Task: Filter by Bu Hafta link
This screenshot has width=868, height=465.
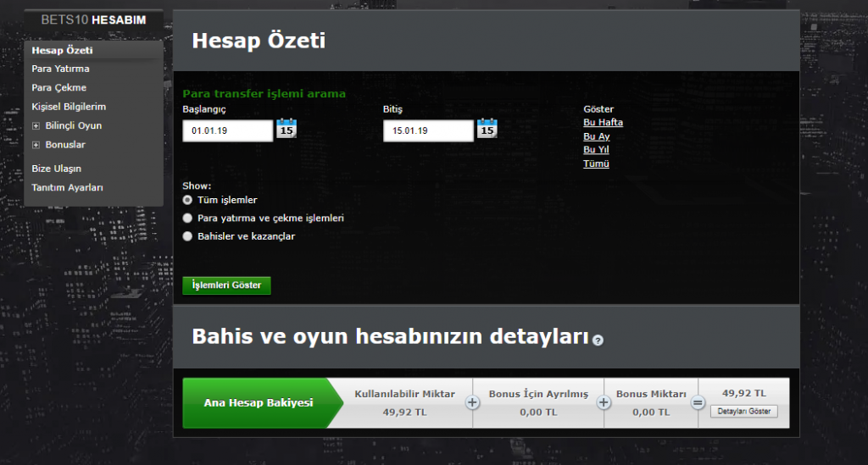Action: pyautogui.click(x=603, y=122)
